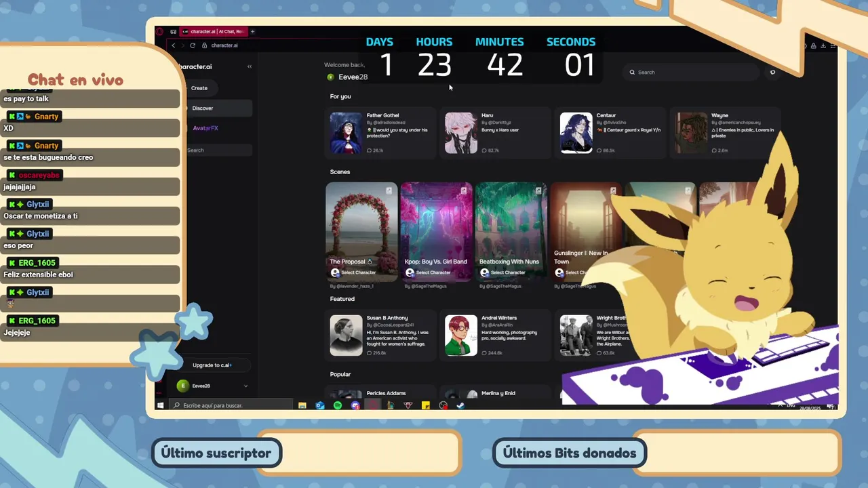
Task: Click Select Character on Kpop: Boy Vs. Girl Band
Action: pyautogui.click(x=428, y=272)
